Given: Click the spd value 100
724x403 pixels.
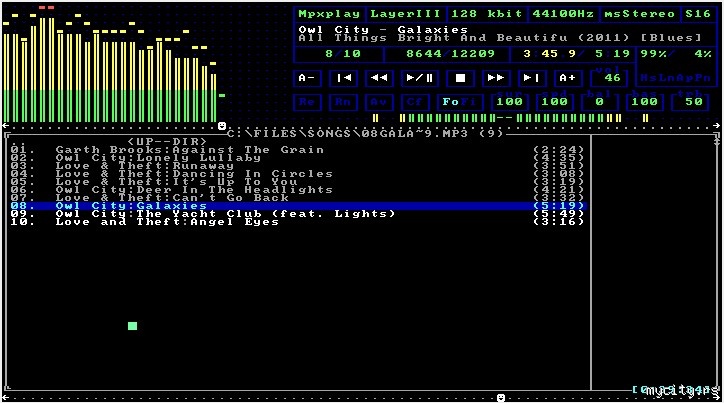Looking at the screenshot, I should tap(555, 102).
